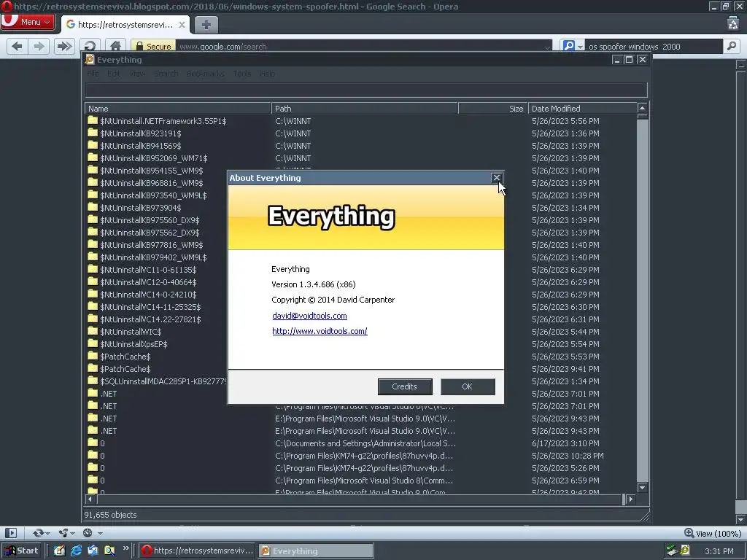The image size is (747, 560).
Task: Sort by Date Modified column header
Action: coord(583,109)
